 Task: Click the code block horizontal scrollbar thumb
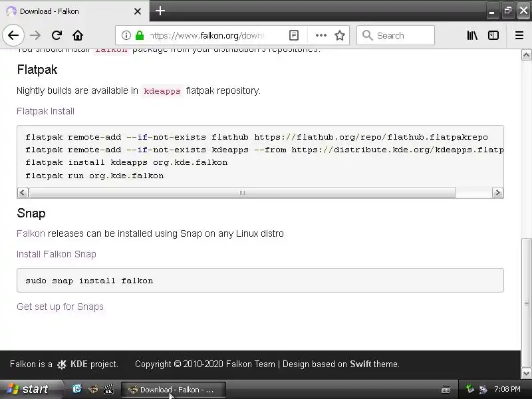[x=242, y=193]
